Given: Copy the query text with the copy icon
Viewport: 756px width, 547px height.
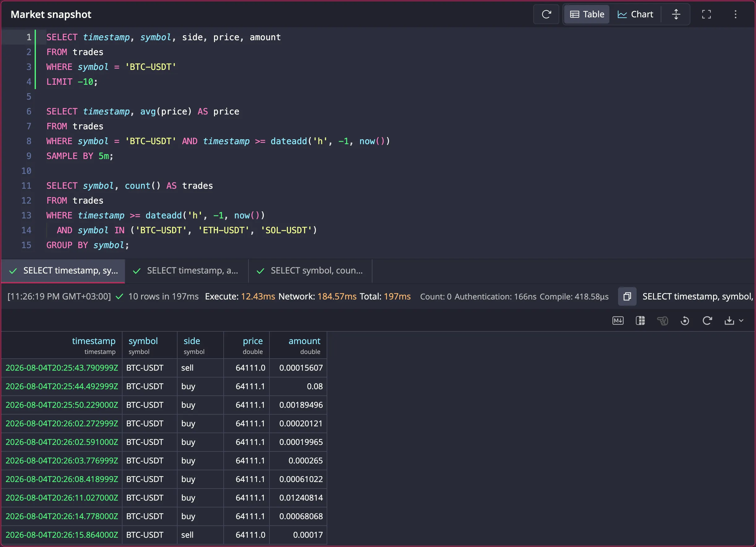Looking at the screenshot, I should click(627, 296).
